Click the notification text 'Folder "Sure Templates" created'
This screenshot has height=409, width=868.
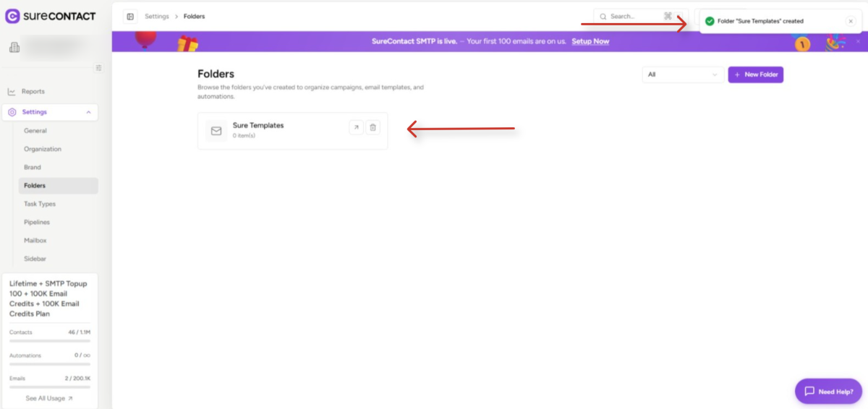pos(760,21)
